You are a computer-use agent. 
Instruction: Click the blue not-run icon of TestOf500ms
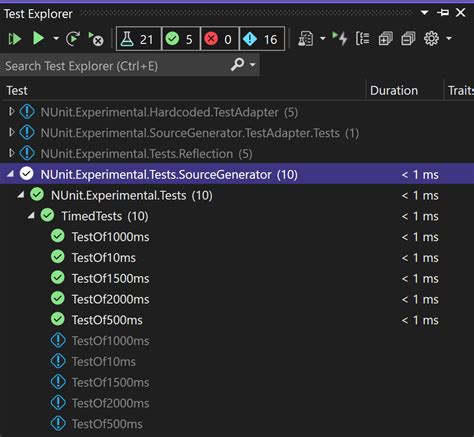click(58, 423)
